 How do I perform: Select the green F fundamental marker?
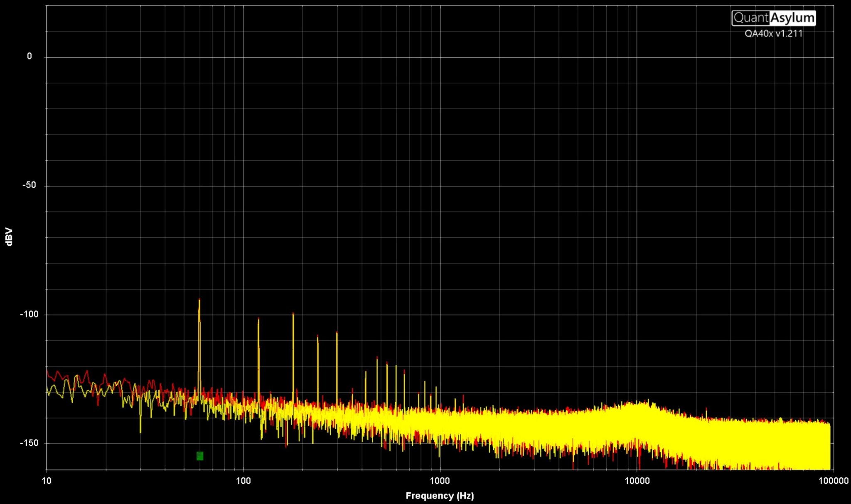(200, 456)
